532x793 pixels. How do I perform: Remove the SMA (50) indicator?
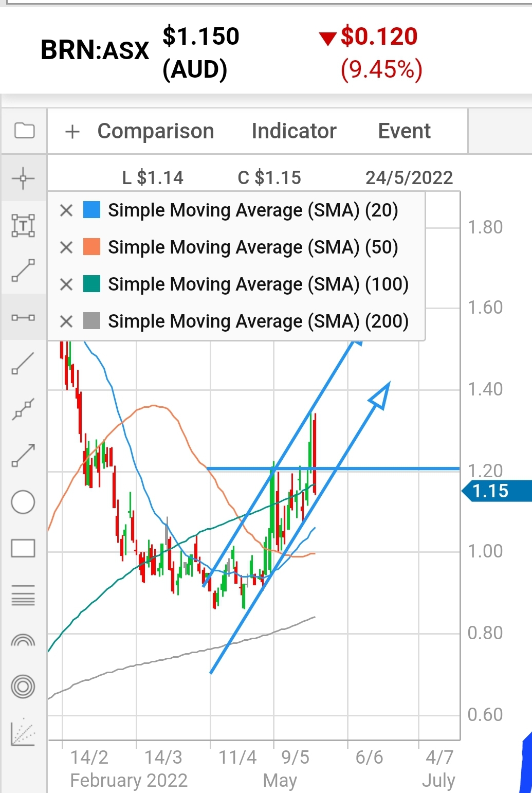pyautogui.click(x=66, y=247)
